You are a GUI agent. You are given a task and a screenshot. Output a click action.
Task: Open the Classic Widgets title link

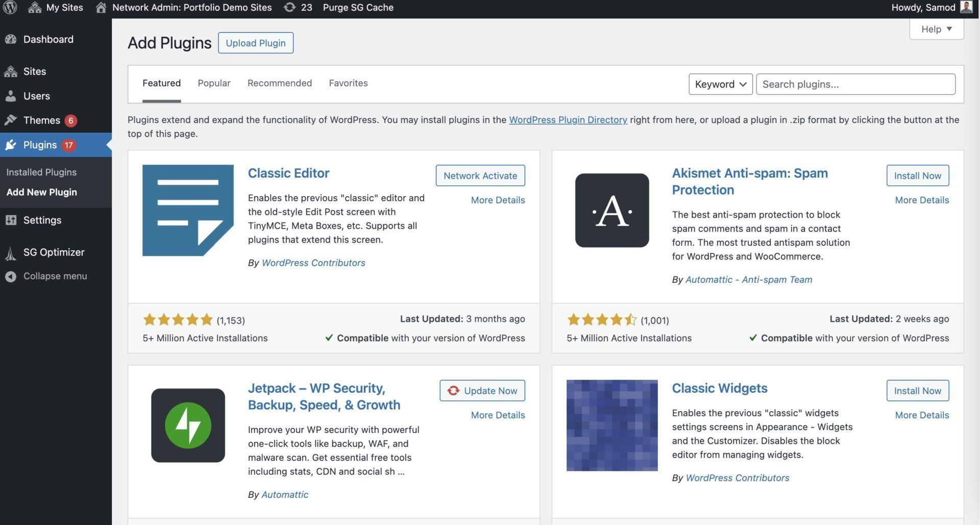click(x=720, y=388)
